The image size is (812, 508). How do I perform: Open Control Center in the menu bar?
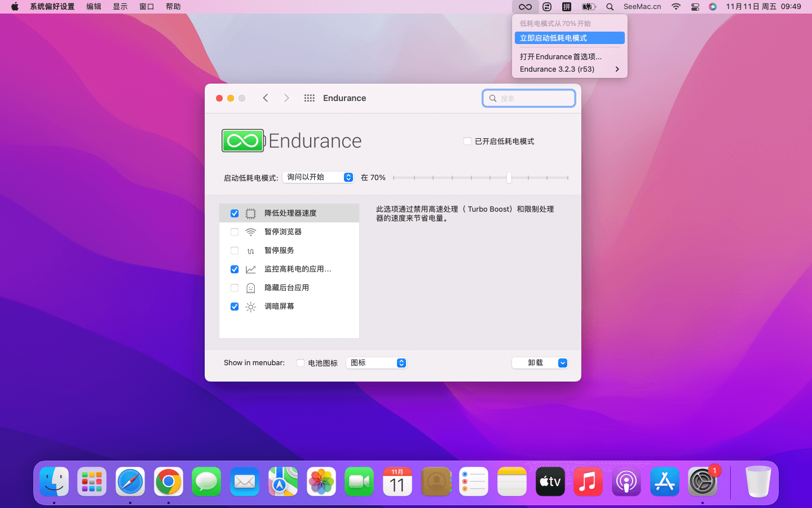coord(695,7)
